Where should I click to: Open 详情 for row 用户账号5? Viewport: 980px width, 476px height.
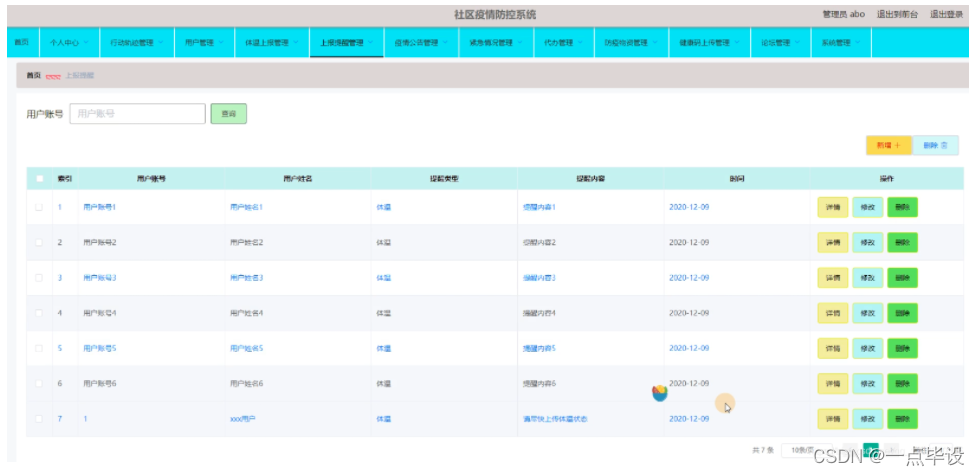[x=832, y=349]
